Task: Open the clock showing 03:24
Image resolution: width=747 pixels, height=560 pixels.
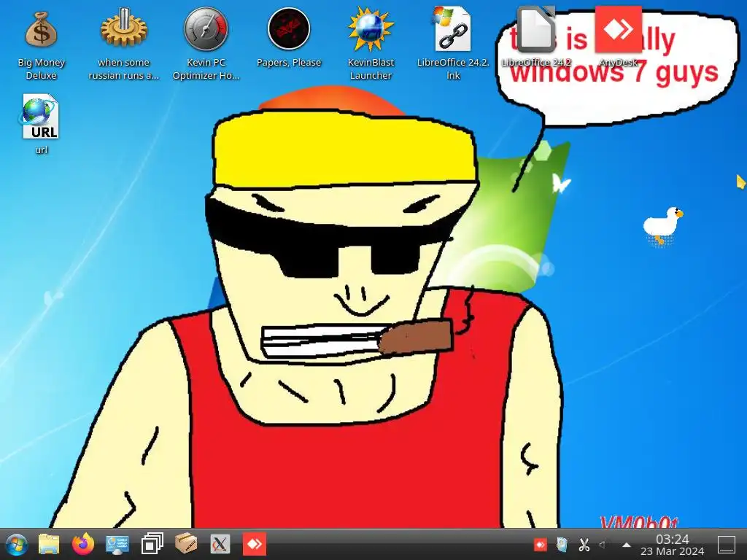Action: click(x=672, y=545)
